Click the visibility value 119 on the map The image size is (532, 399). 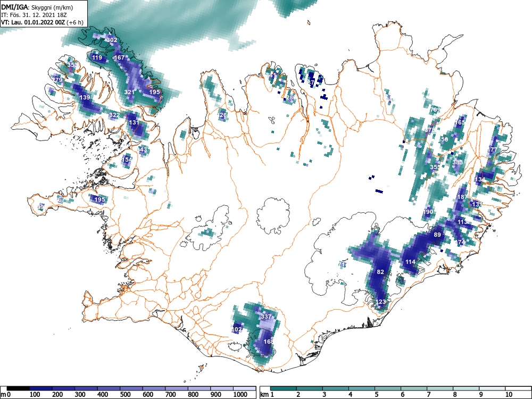coord(97,57)
